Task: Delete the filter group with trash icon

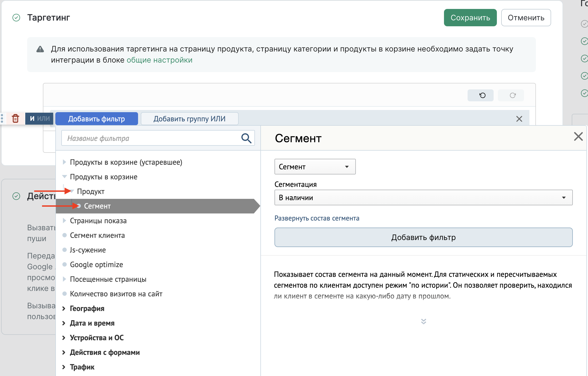Action: pos(15,118)
